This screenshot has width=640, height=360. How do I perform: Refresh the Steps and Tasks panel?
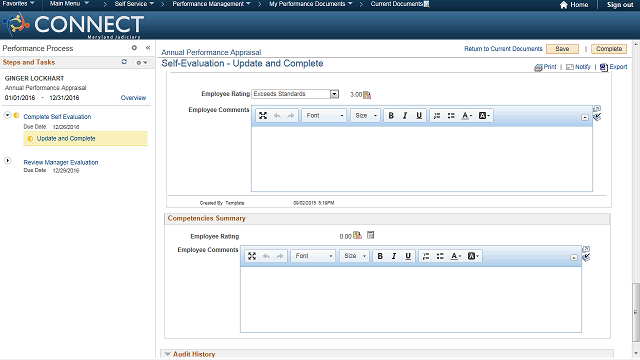pyautogui.click(x=124, y=62)
